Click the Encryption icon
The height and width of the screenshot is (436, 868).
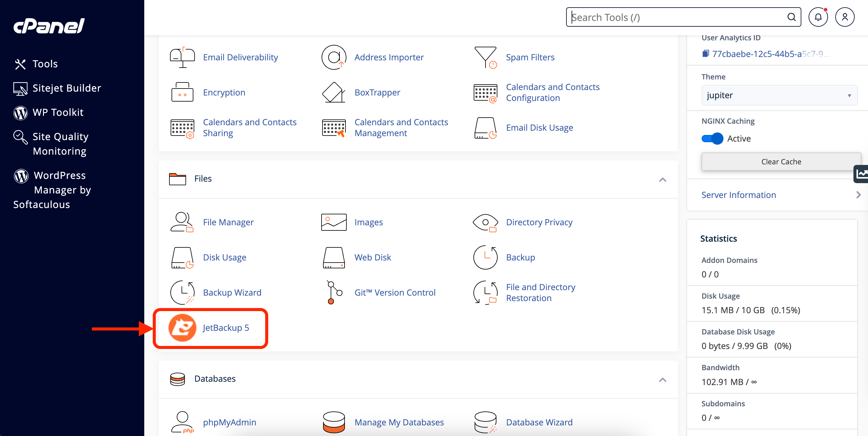182,92
